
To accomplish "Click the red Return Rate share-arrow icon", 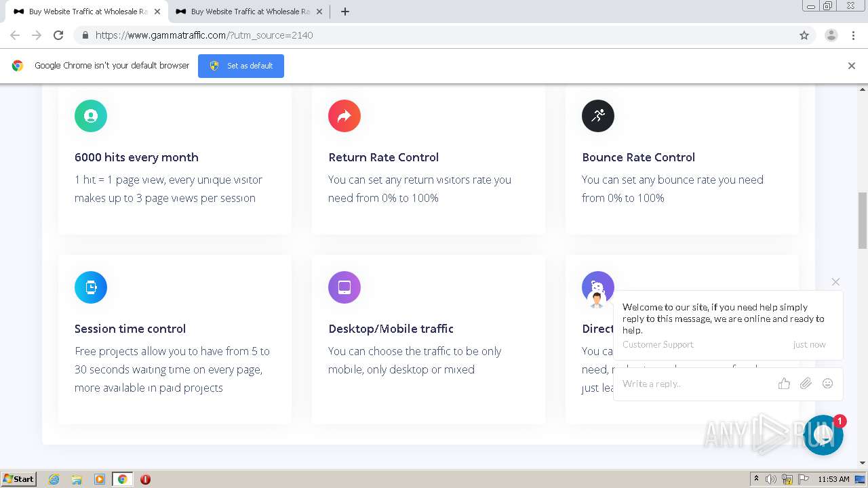I will [344, 116].
